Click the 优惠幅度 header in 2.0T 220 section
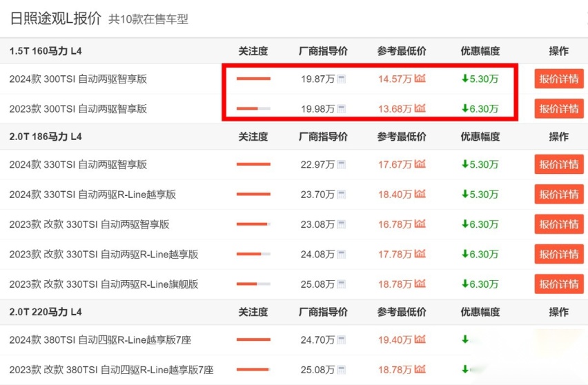The image size is (588, 385). tap(480, 312)
